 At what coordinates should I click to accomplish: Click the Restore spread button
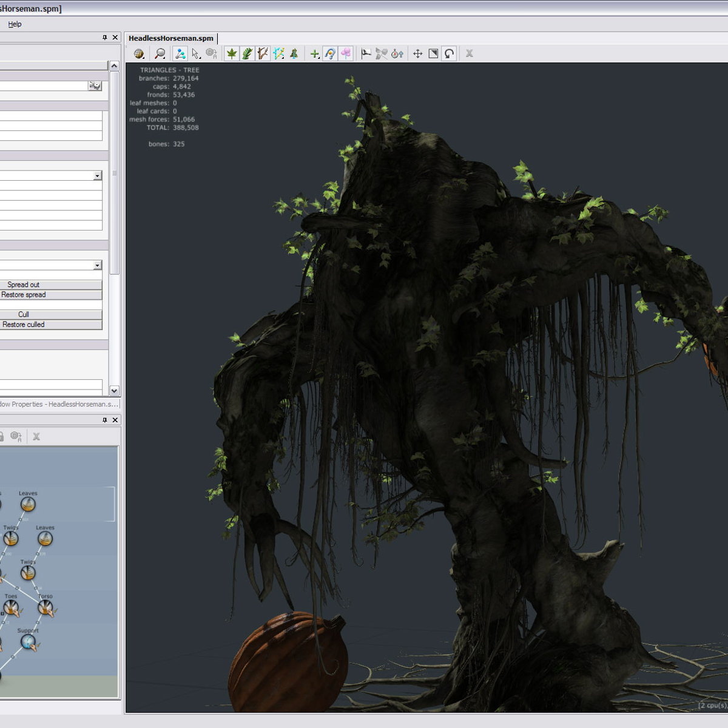pyautogui.click(x=51, y=295)
